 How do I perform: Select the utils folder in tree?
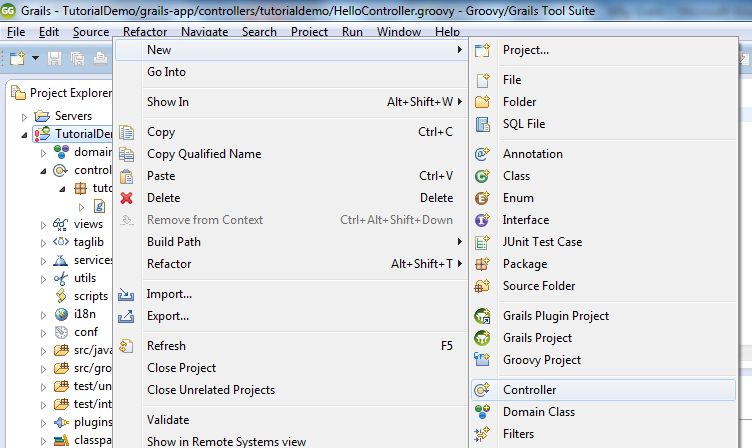85,278
